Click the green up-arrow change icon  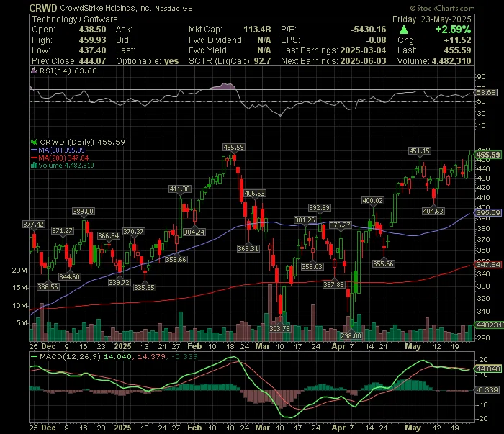tap(404, 30)
